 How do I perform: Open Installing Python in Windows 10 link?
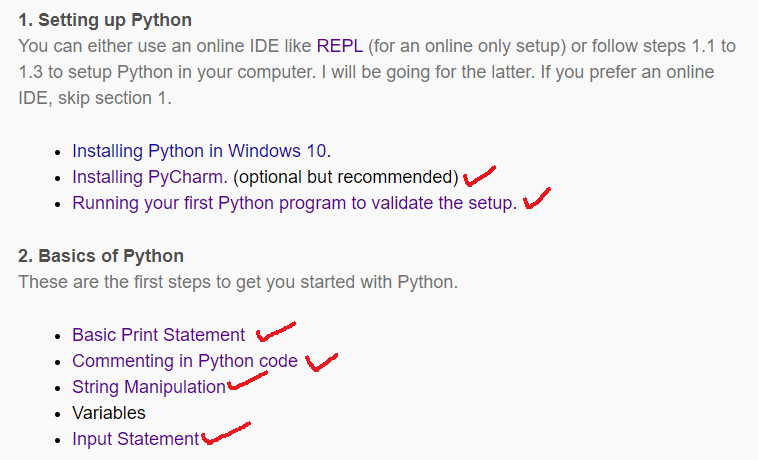200,151
